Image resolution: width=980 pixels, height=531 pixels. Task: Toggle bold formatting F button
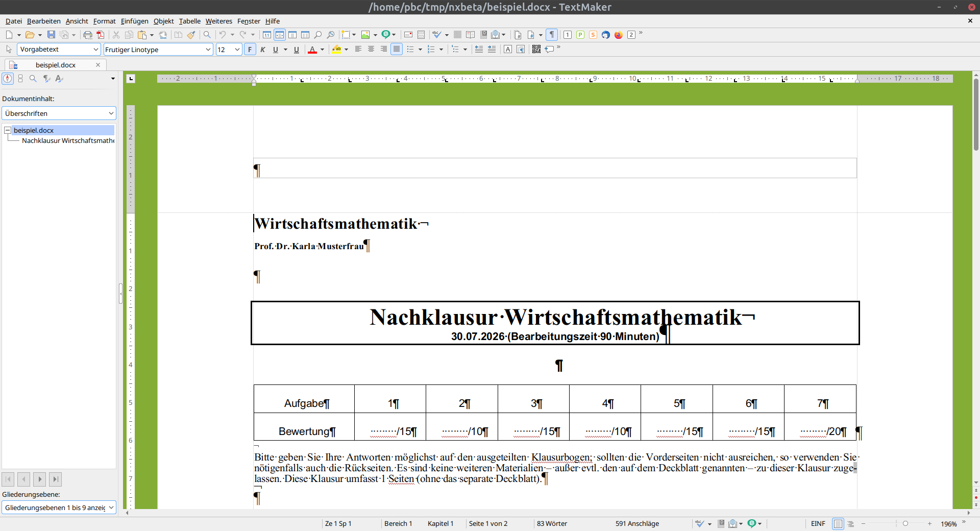pyautogui.click(x=250, y=50)
